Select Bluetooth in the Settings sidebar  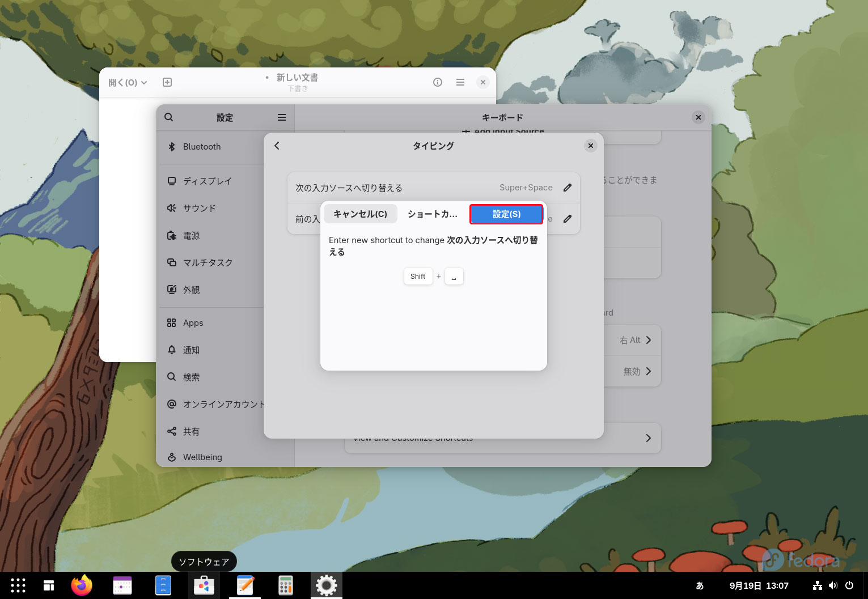[211, 147]
